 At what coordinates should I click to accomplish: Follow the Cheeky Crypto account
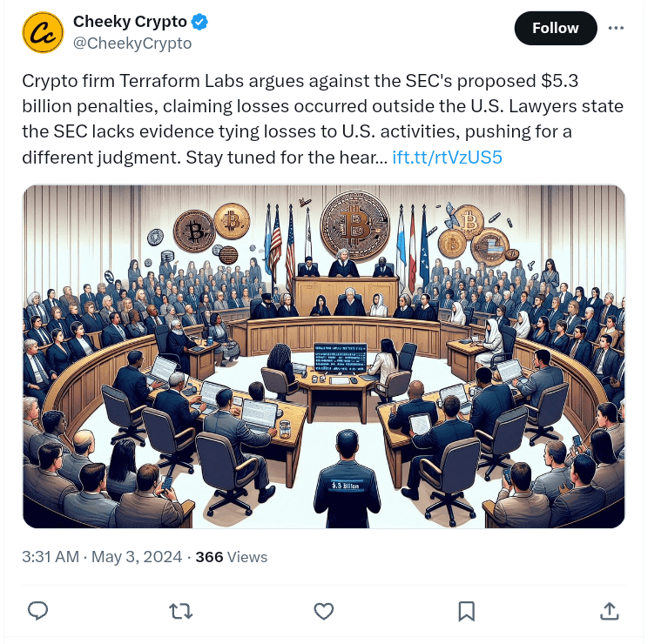click(x=556, y=28)
